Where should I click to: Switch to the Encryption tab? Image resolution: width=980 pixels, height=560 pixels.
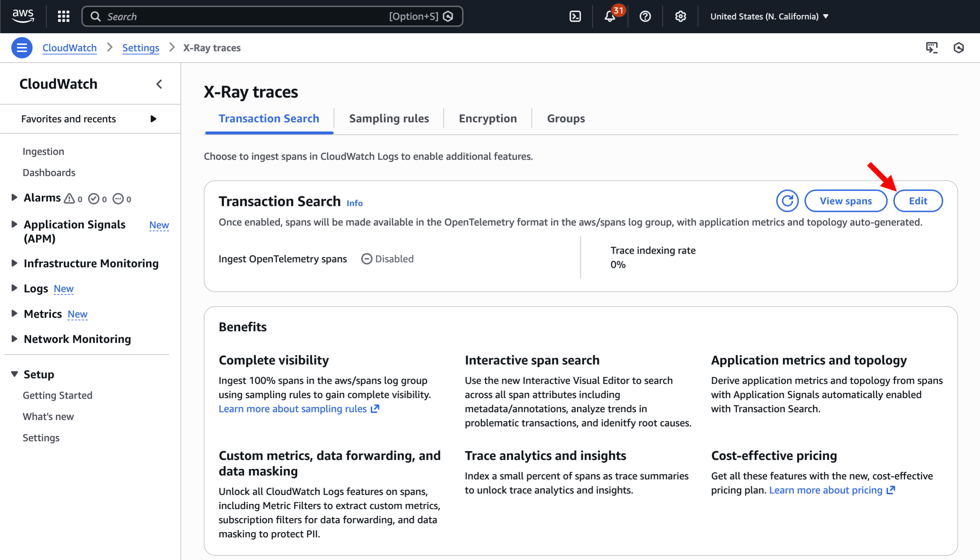coord(487,118)
